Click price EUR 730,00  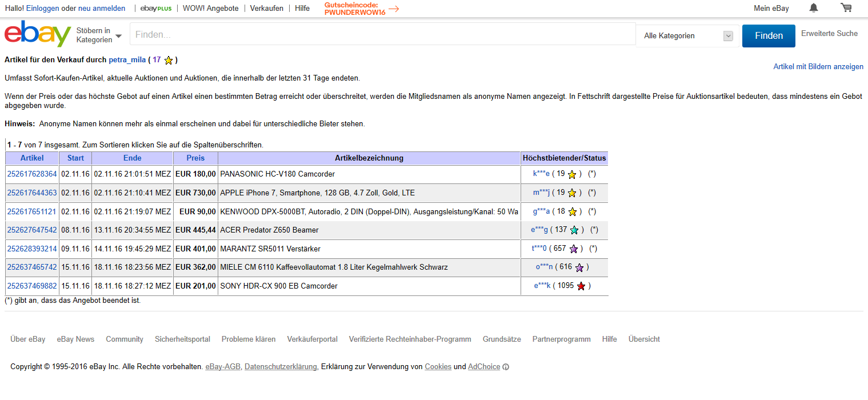click(x=195, y=193)
